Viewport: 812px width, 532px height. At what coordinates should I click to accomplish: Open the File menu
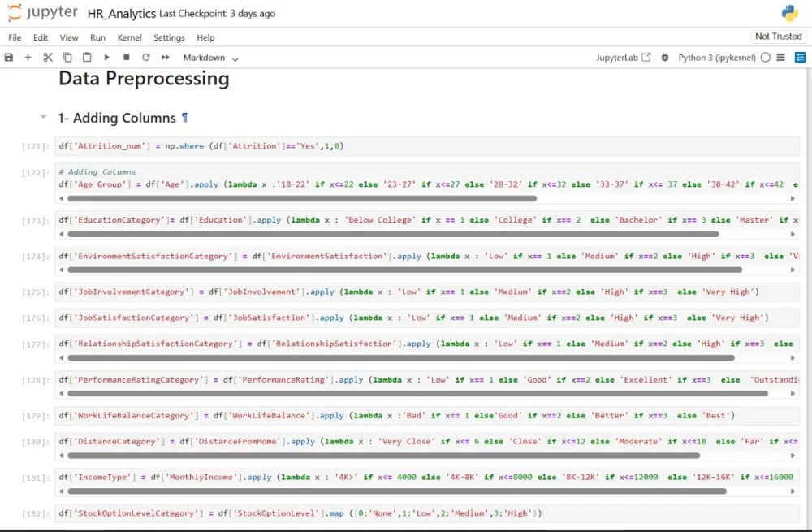[x=15, y=37]
